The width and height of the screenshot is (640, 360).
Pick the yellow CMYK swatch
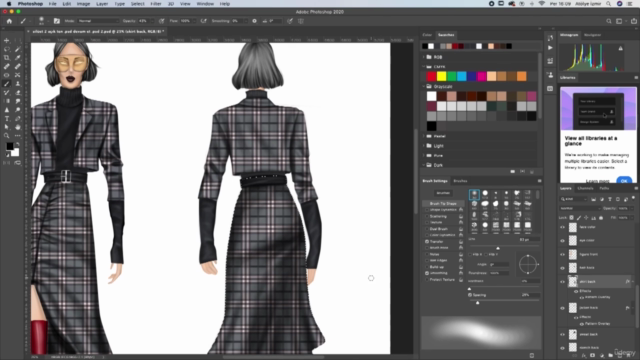pos(441,76)
